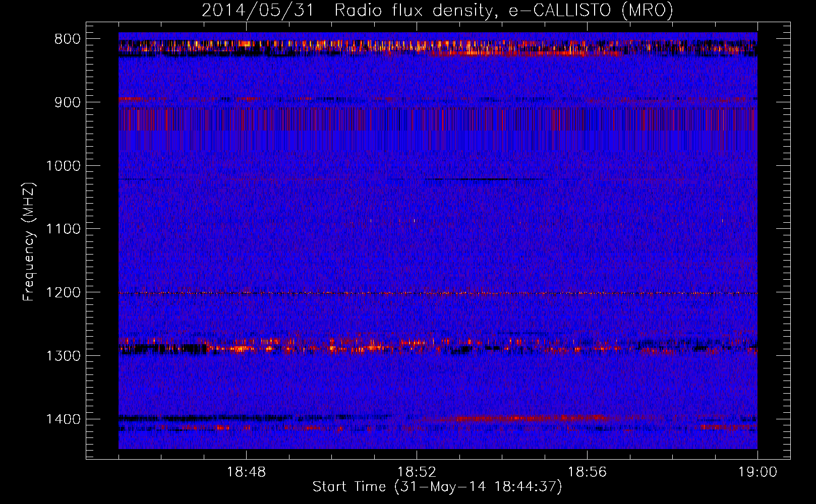
Task: Click the 900 frequency tick label
Action: [68, 102]
